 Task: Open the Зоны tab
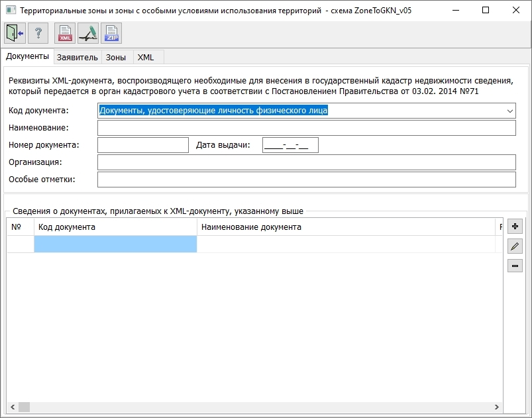point(116,58)
